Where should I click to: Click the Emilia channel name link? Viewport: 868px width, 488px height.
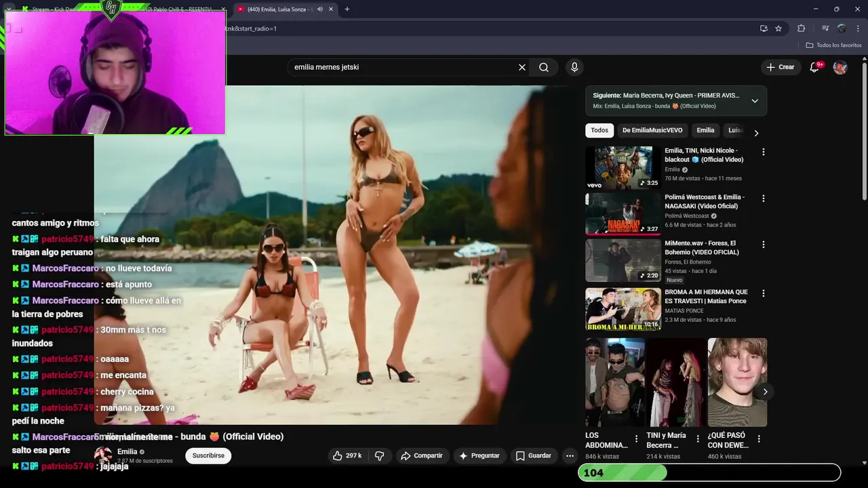[127, 451]
